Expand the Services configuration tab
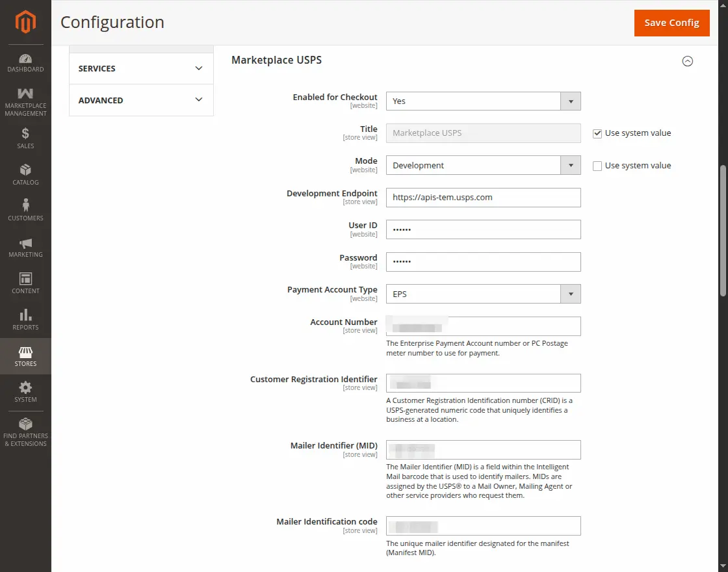This screenshot has width=728, height=572. click(141, 68)
